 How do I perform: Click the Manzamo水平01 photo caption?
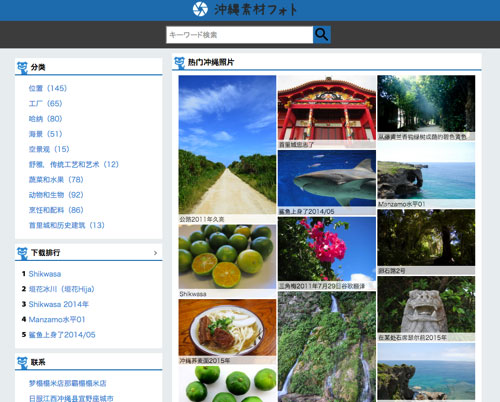[x=402, y=204]
